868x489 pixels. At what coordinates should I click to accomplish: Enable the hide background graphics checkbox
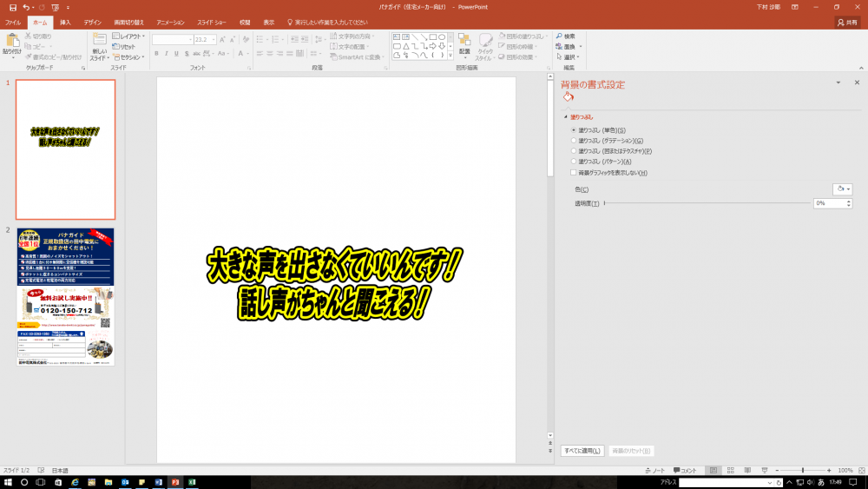pos(574,173)
